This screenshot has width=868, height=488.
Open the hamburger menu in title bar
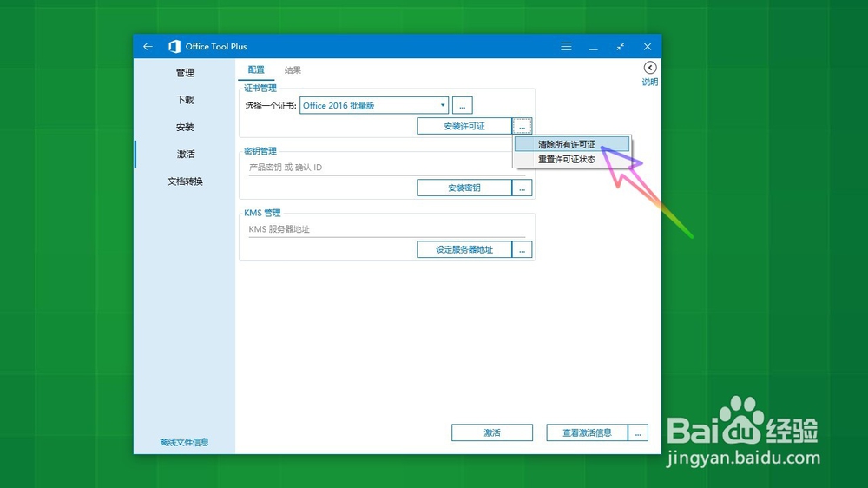(x=566, y=47)
